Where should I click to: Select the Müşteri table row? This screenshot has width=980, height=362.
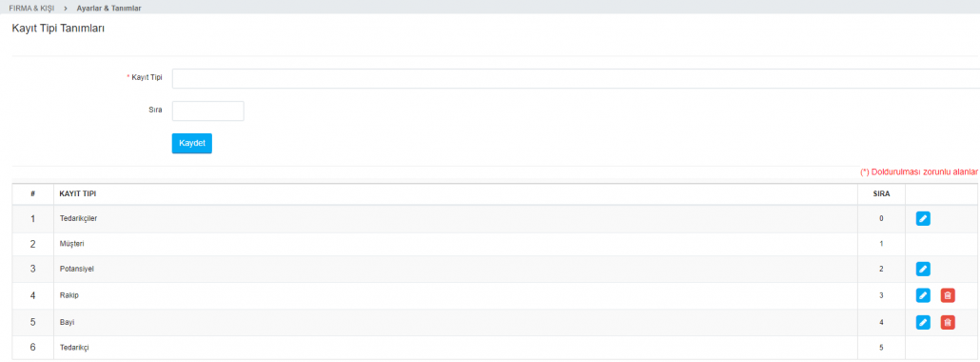495,244
